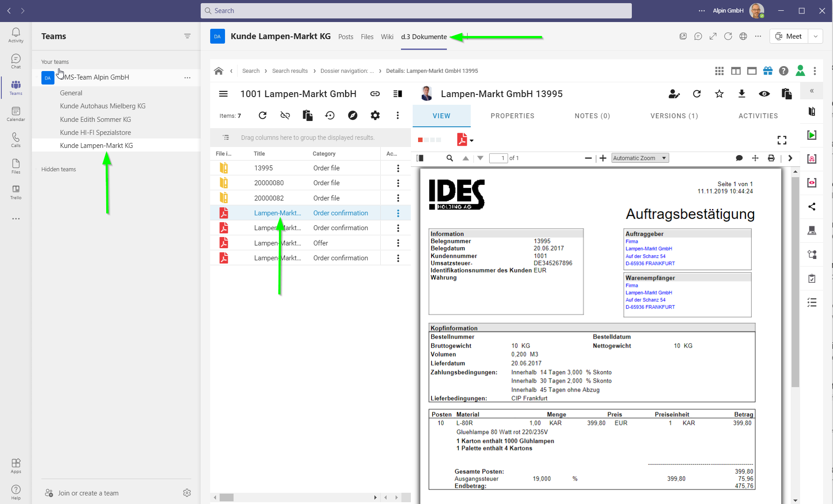Toggle fullscreen document view
Image resolution: width=833 pixels, height=504 pixels.
(782, 140)
